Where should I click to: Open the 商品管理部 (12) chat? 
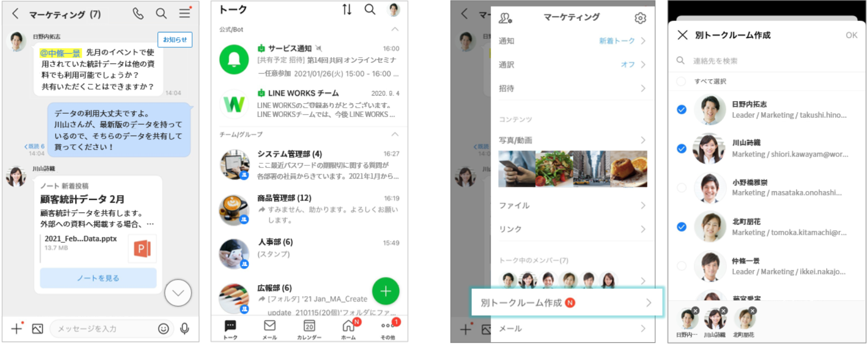click(310, 209)
